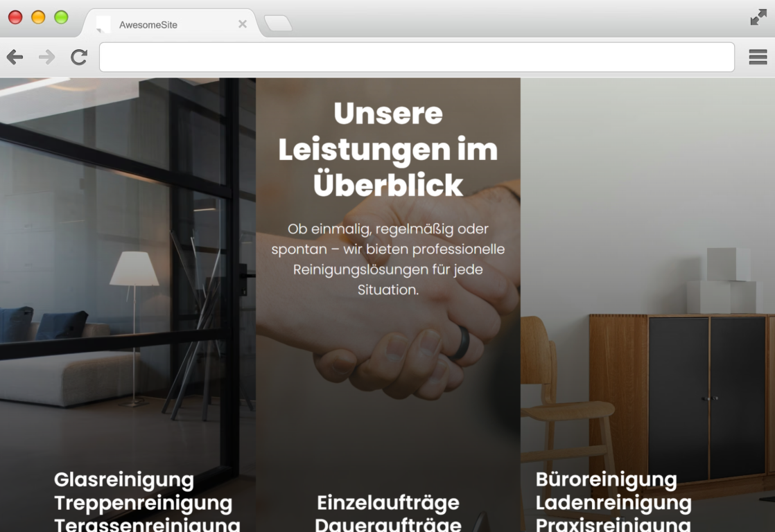Click heading Unsere Leistungen im Überblick
Screen dimensions: 775x532
(388, 149)
